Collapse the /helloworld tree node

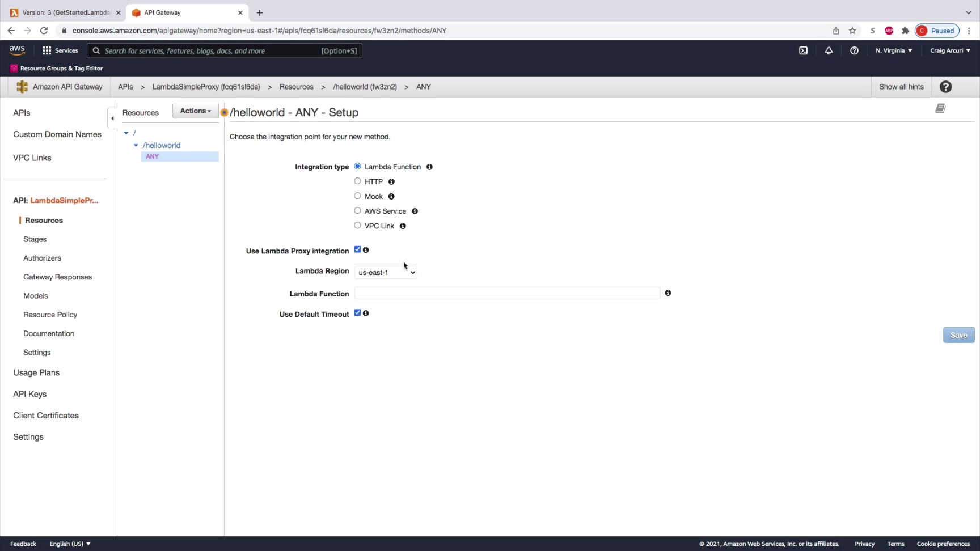[x=136, y=145]
